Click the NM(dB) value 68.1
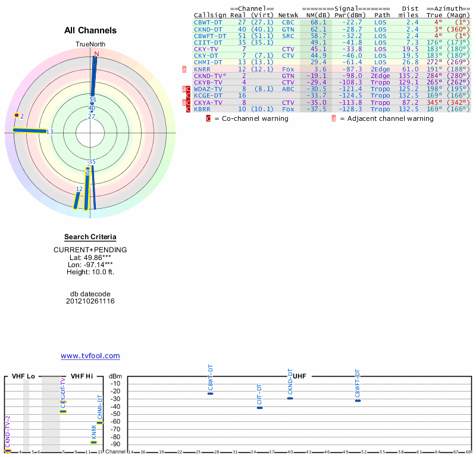The width and height of the screenshot is (476, 457). click(x=318, y=22)
